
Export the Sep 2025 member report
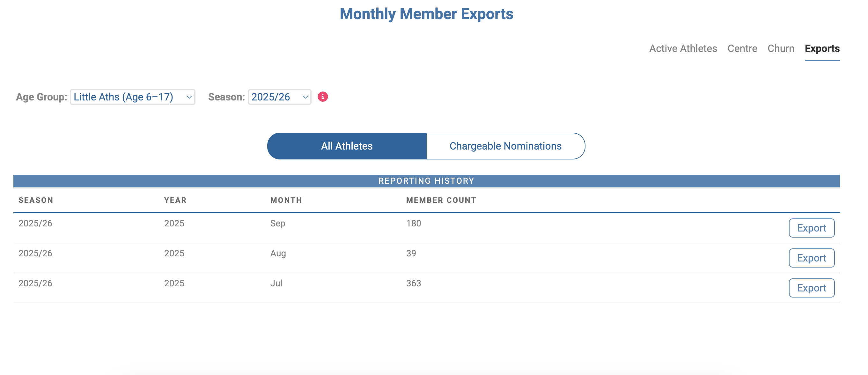pyautogui.click(x=811, y=228)
